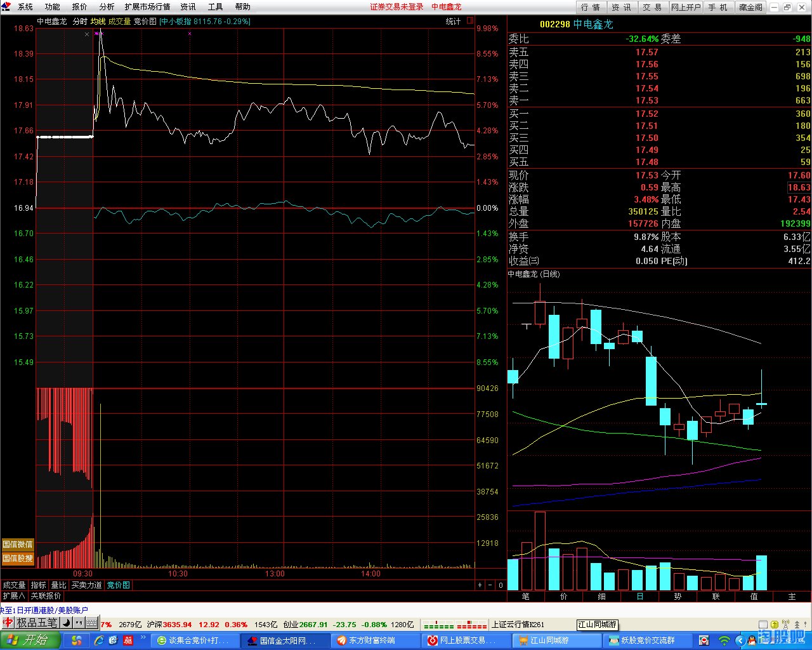The width and height of the screenshot is (812, 650).
Task: Click the 手机 button
Action: pyautogui.click(x=718, y=7)
